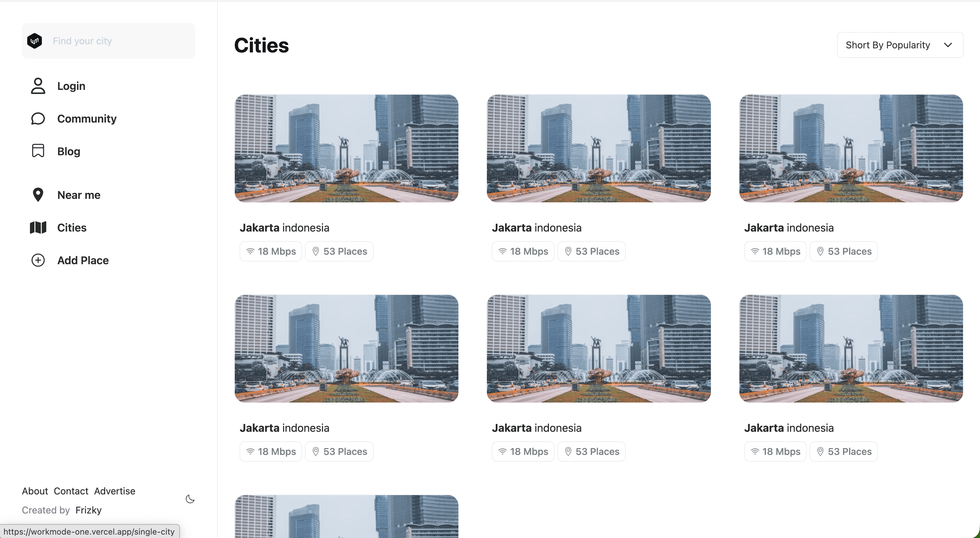
Task: Click the Cities map icon
Action: [x=38, y=228]
